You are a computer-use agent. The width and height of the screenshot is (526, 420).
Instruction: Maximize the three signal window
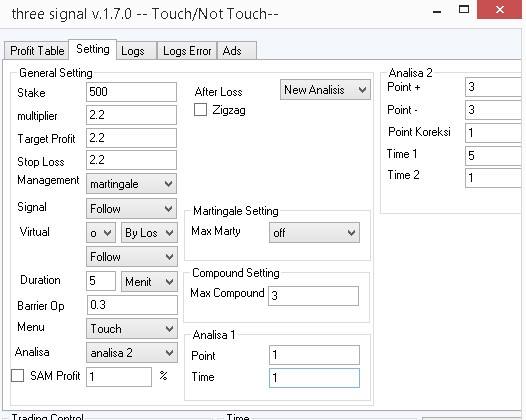click(464, 9)
